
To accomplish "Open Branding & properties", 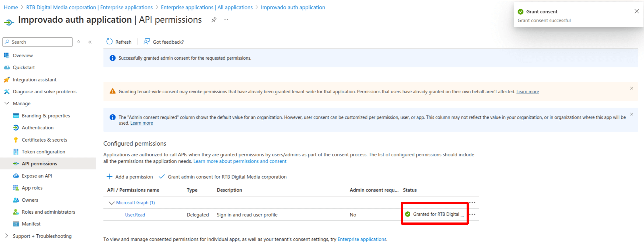I will coord(46,116).
